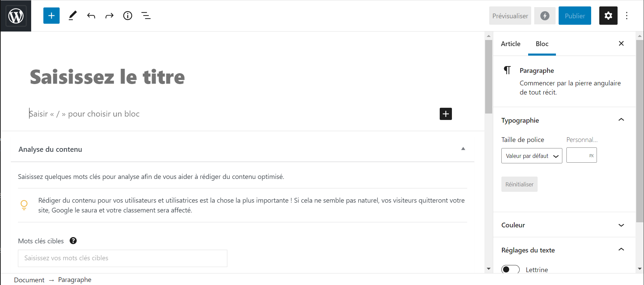
Task: Click the WordPress logo icon
Action: 16,16
